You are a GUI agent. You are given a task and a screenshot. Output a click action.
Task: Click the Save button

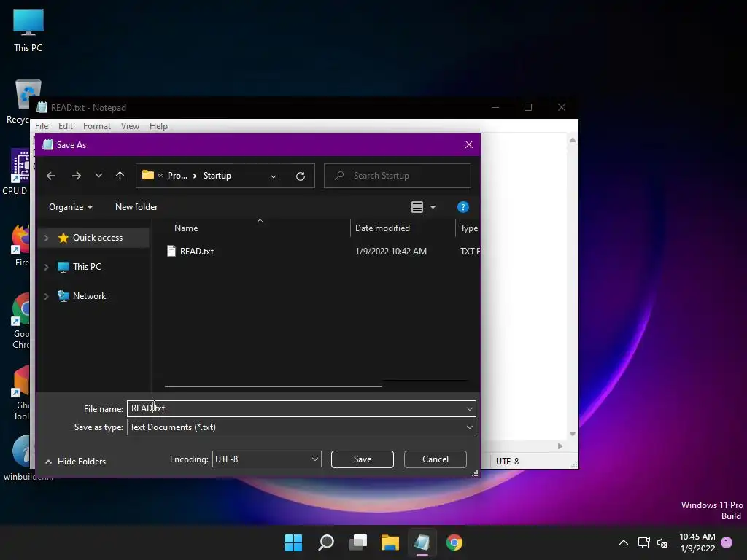coord(363,459)
